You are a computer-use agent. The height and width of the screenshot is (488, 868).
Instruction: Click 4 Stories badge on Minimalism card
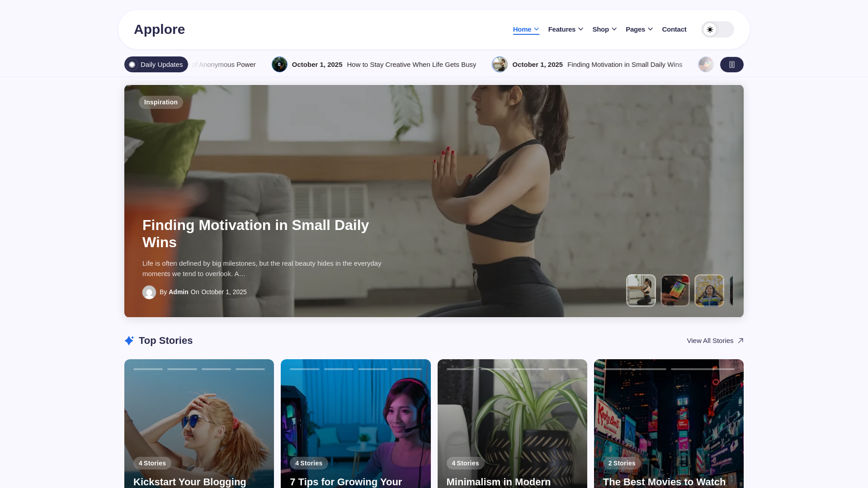tap(465, 463)
